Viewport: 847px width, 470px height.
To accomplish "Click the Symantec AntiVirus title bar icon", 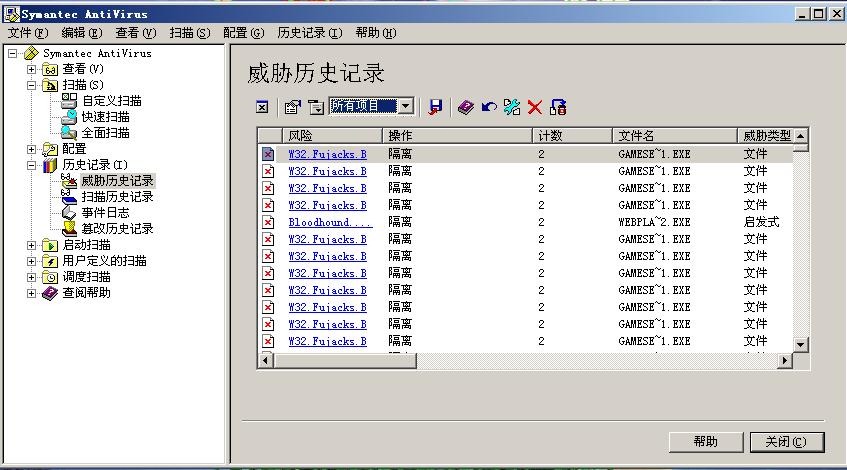I will tap(12, 14).
